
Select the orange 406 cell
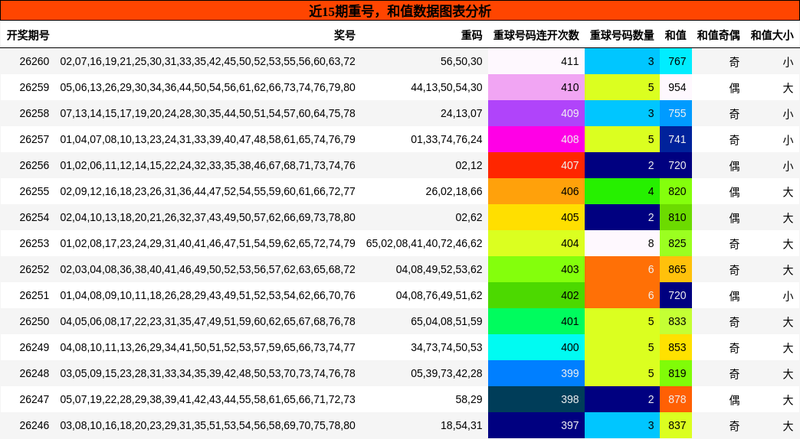536,191
